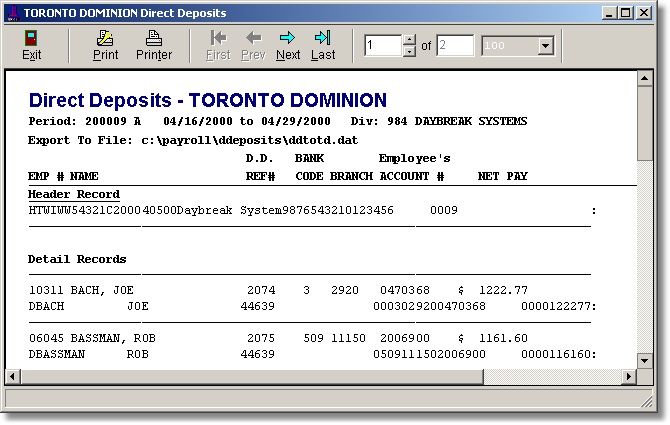Click the report title Direct Deposits - TORONTO DOMINION
The image size is (670, 425).
pos(208,100)
